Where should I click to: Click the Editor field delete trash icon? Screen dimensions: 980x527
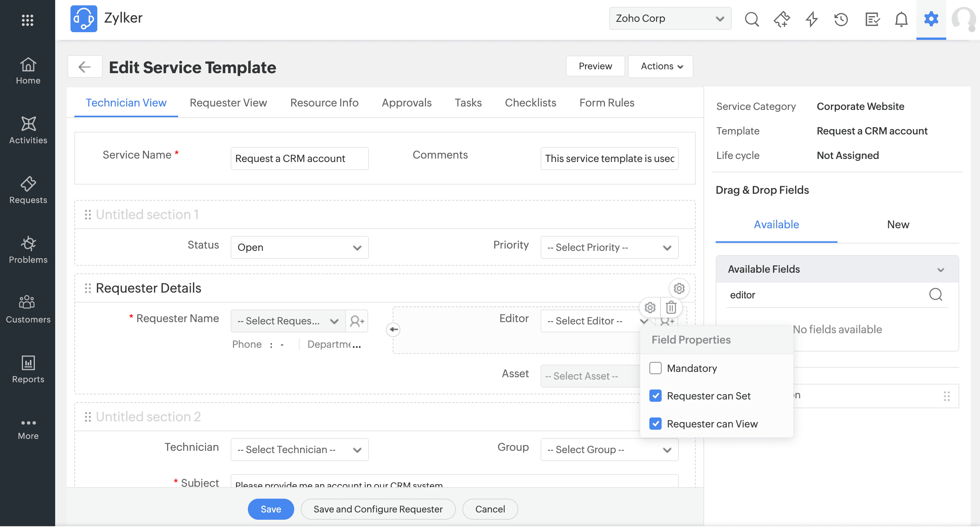click(x=671, y=307)
